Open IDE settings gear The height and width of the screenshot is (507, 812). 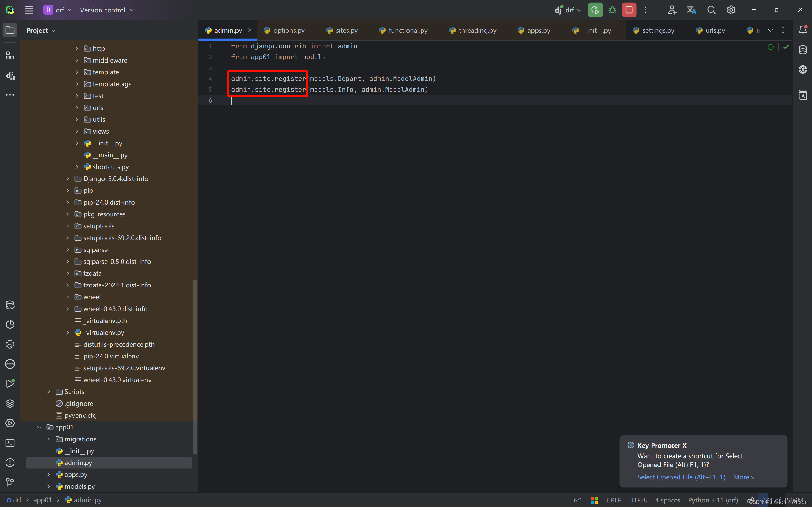731,10
